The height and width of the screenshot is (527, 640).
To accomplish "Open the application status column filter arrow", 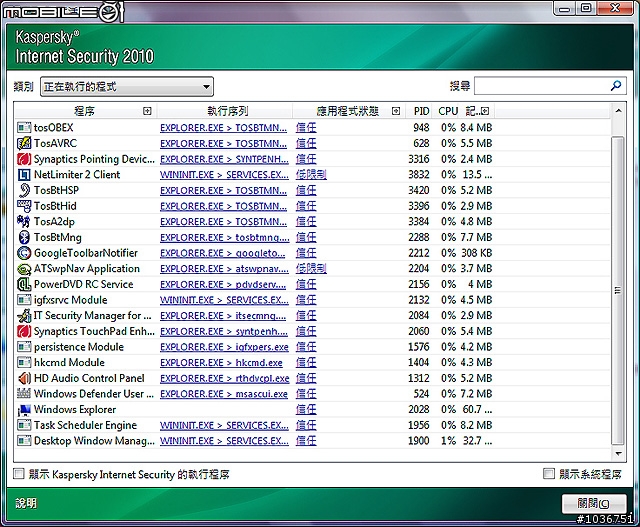I will point(396,111).
